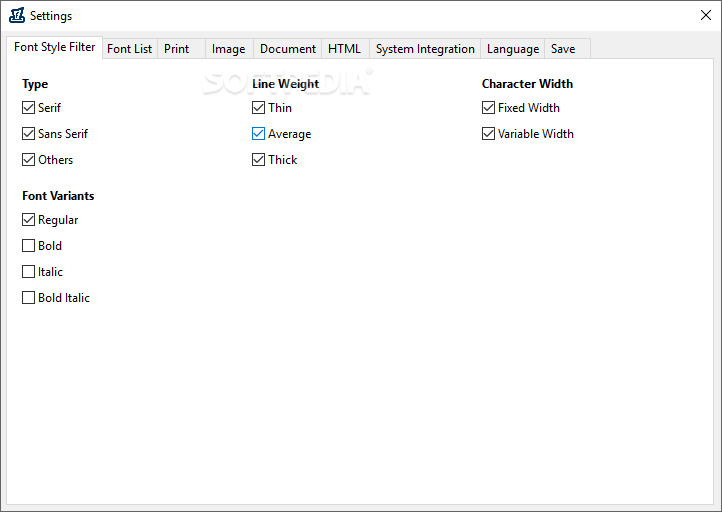Check the Italic font variant checkbox
This screenshot has height=512, width=722.
click(29, 272)
